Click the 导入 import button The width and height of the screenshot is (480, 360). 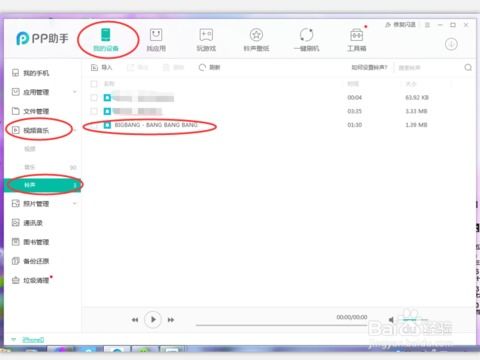tap(102, 67)
